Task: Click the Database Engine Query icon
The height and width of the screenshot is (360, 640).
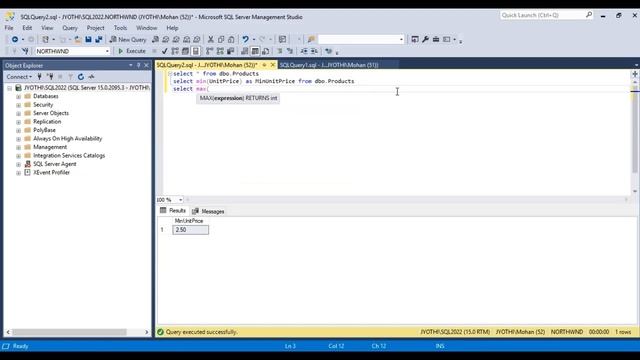Action: (156, 40)
